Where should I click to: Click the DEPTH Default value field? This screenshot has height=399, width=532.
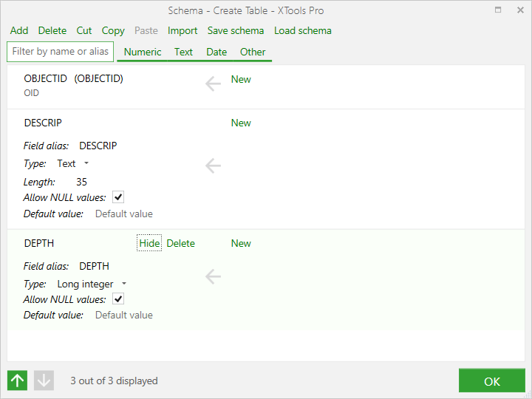click(124, 315)
